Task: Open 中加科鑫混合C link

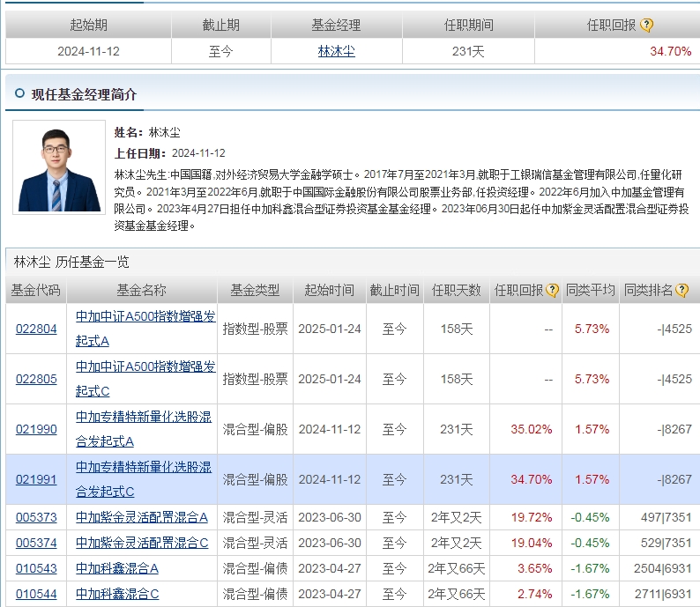Action: 117,594
